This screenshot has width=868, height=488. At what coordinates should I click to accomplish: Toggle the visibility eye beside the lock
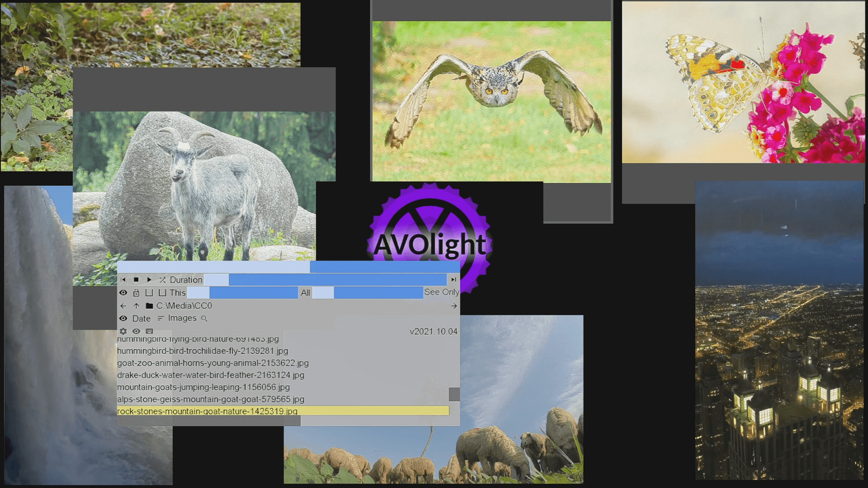123,292
